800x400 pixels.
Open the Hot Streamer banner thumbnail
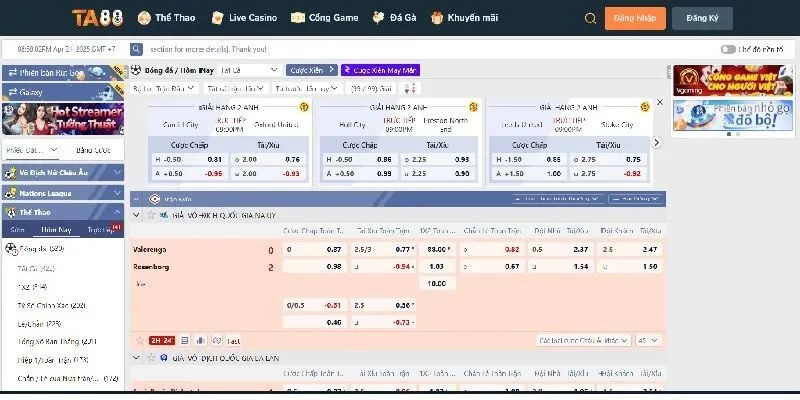[62, 117]
